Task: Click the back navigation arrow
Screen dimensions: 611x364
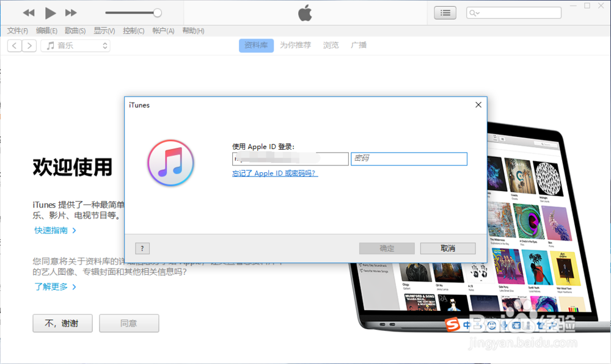Action: (14, 45)
